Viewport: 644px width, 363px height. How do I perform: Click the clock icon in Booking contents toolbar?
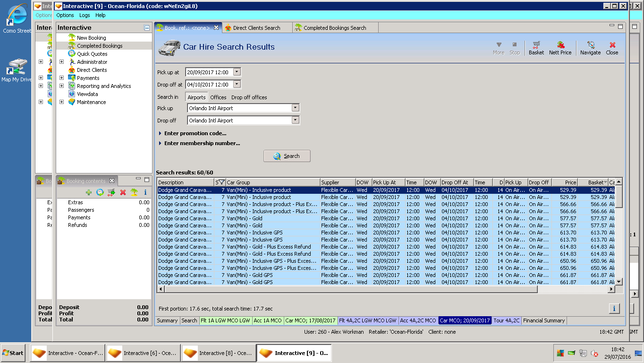100,192
